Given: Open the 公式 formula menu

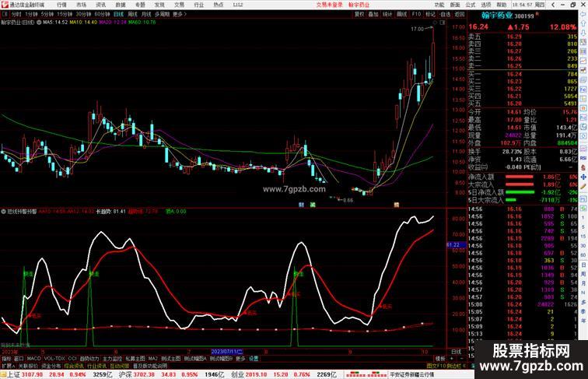Looking at the screenshot, I should 471,5.
